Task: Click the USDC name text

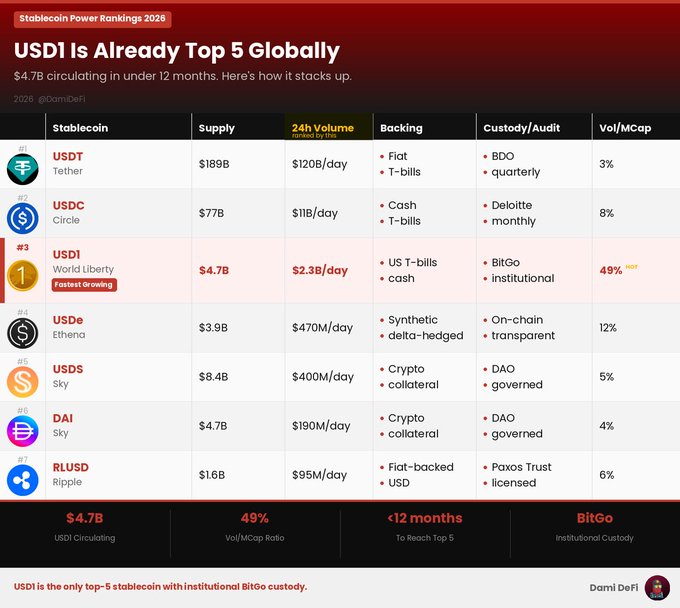Action: click(x=69, y=205)
